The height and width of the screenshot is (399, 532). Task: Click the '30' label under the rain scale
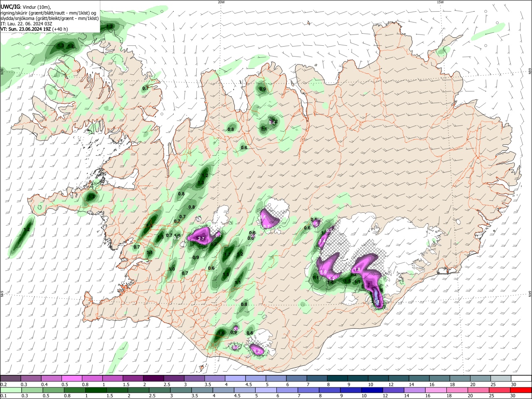[512, 396]
